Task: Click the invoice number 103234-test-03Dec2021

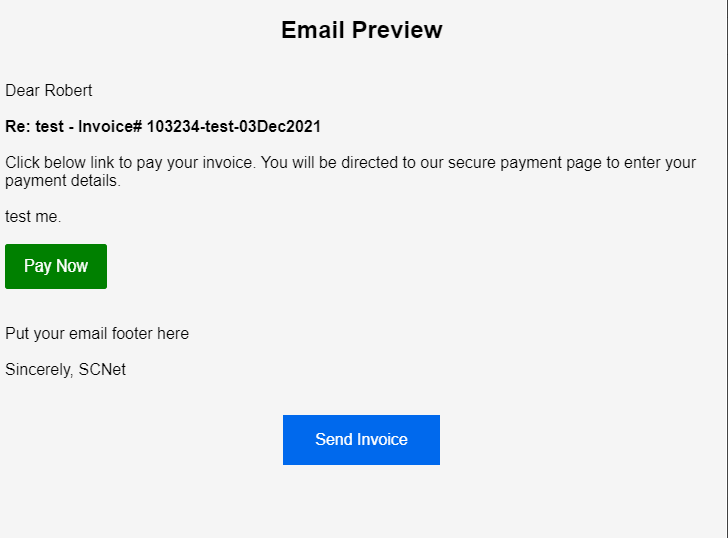Action: 234,127
